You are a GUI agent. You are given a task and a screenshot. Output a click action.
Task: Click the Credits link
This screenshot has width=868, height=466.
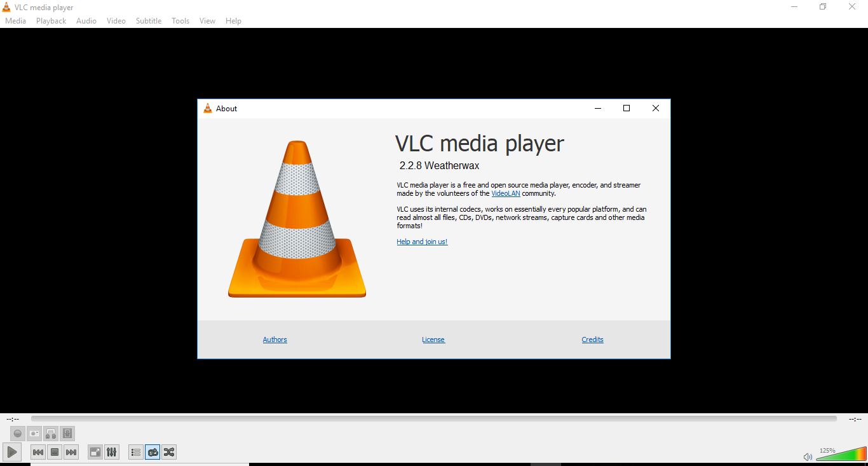(x=592, y=339)
